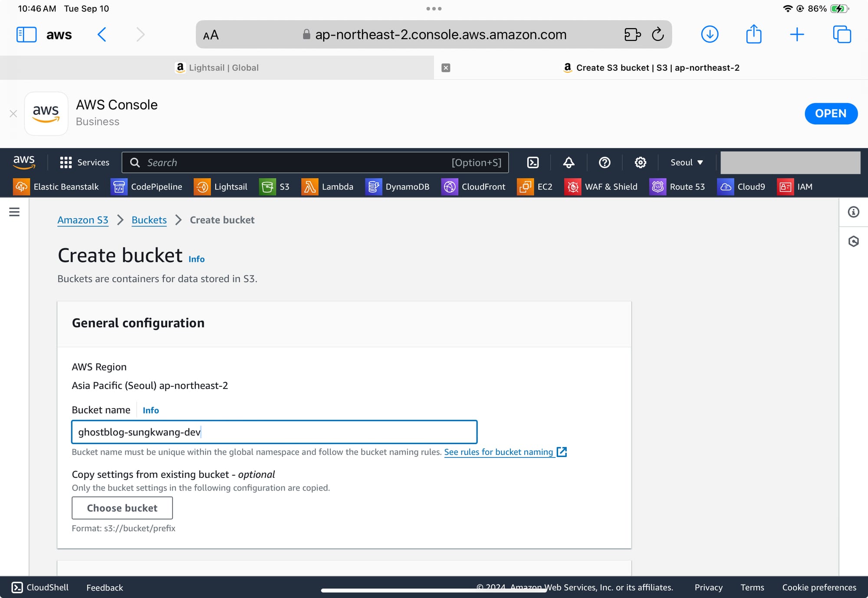Expand the Seoul region selector
This screenshot has width=868, height=598.
pyautogui.click(x=687, y=163)
